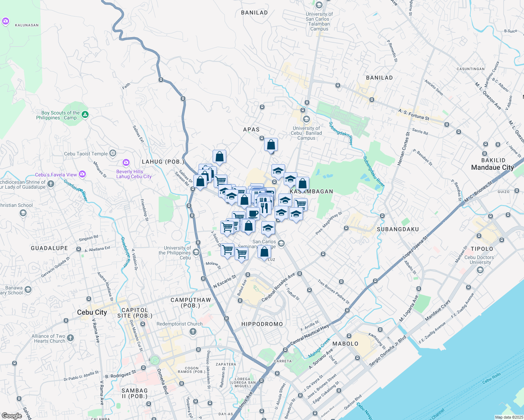The height and width of the screenshot is (420, 524).
Task: Click the CAPITOL SITE (POB.) label
Action: [135, 313]
